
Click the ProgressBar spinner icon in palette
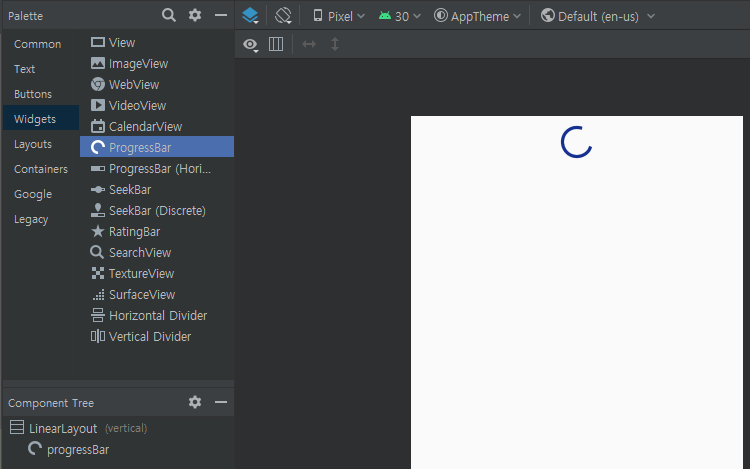click(x=98, y=147)
